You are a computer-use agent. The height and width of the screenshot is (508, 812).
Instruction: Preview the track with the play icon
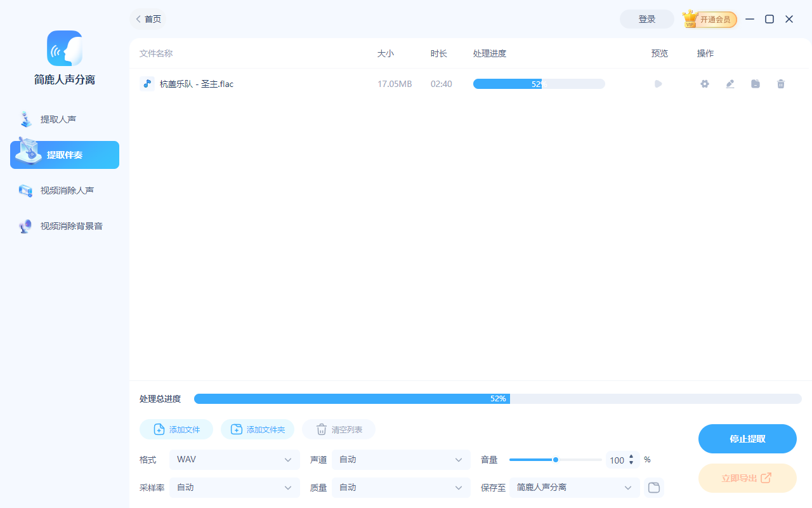point(658,83)
